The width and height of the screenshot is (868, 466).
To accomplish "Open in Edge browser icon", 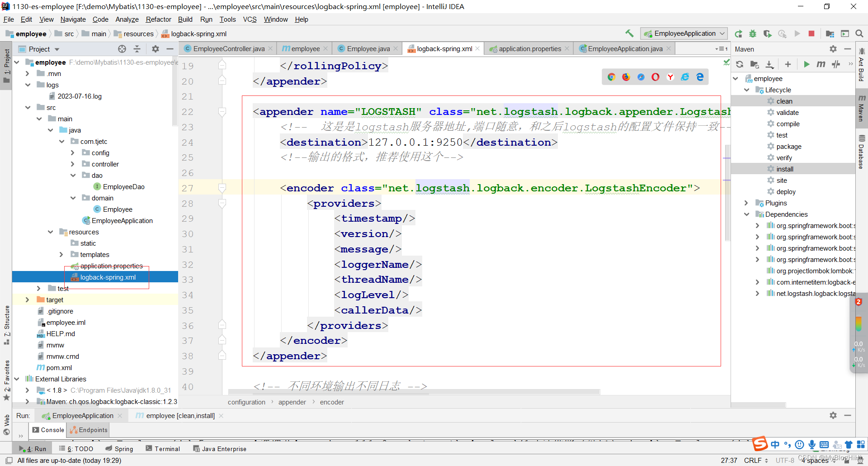I will tap(700, 77).
